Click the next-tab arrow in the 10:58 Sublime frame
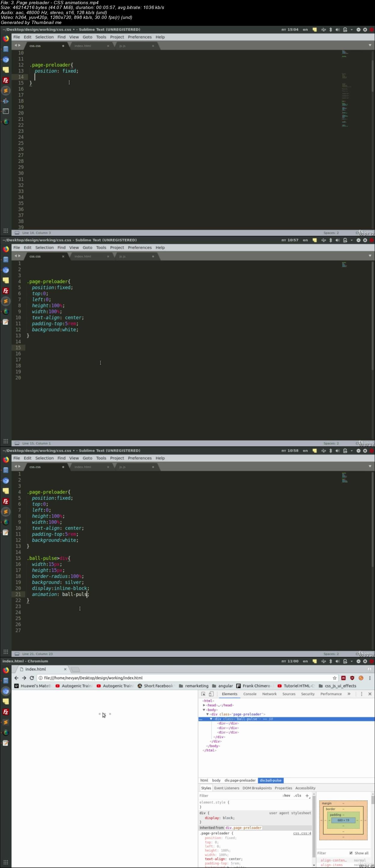375x868 pixels. click(20, 466)
